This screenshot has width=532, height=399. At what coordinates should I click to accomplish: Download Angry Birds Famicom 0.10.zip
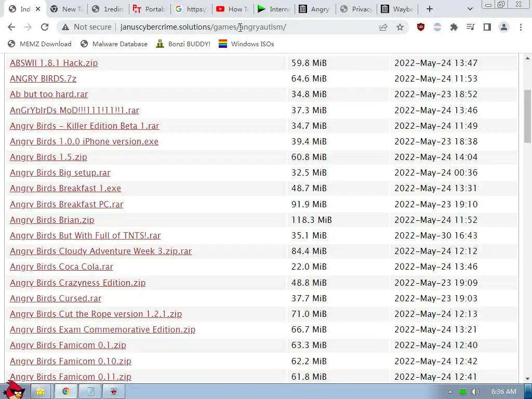(71, 361)
